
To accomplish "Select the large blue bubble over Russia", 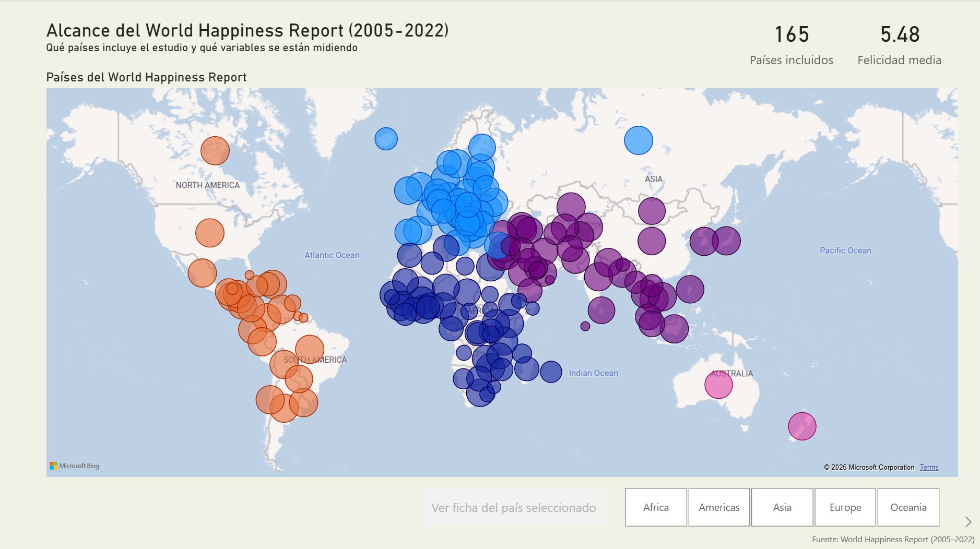I will [638, 140].
